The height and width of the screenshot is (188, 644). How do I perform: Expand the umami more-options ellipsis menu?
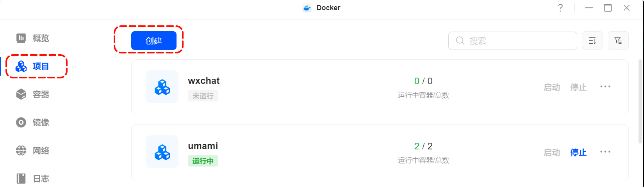coord(605,152)
